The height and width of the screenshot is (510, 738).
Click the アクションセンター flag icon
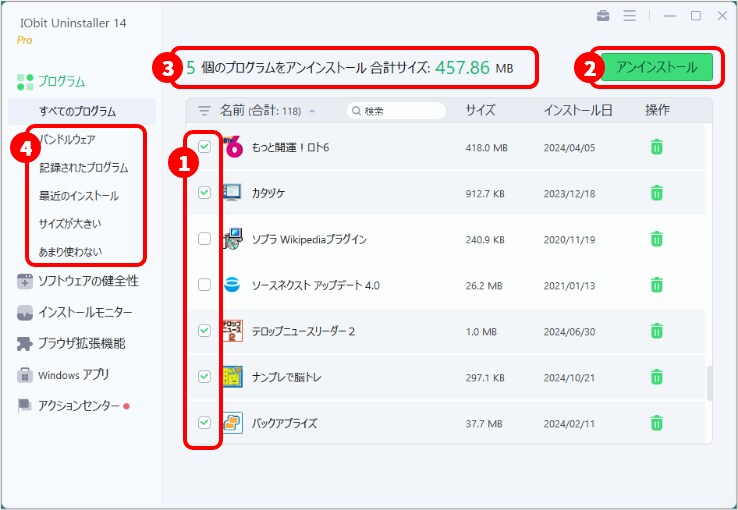(x=24, y=406)
